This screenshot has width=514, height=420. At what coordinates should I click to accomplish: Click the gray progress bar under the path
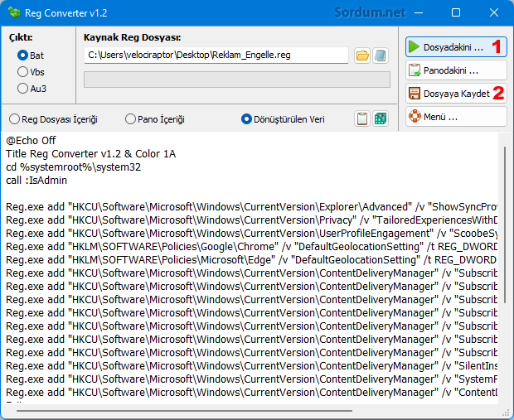click(x=236, y=80)
